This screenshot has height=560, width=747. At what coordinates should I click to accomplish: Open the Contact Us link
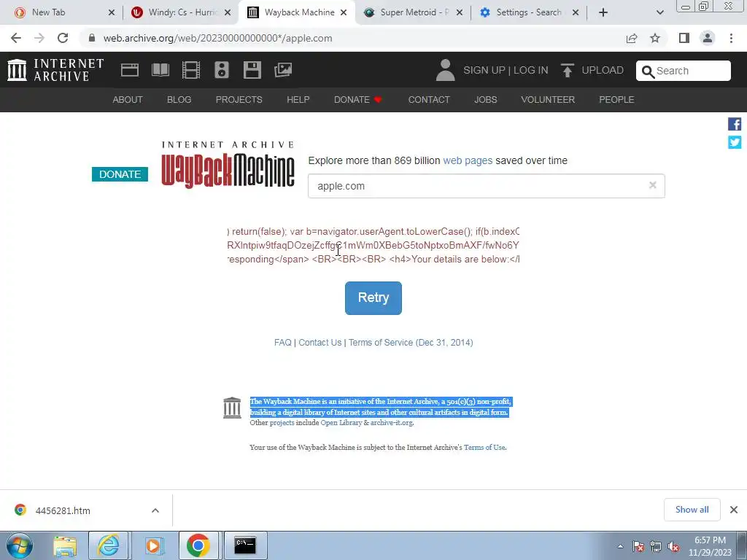[x=320, y=343]
